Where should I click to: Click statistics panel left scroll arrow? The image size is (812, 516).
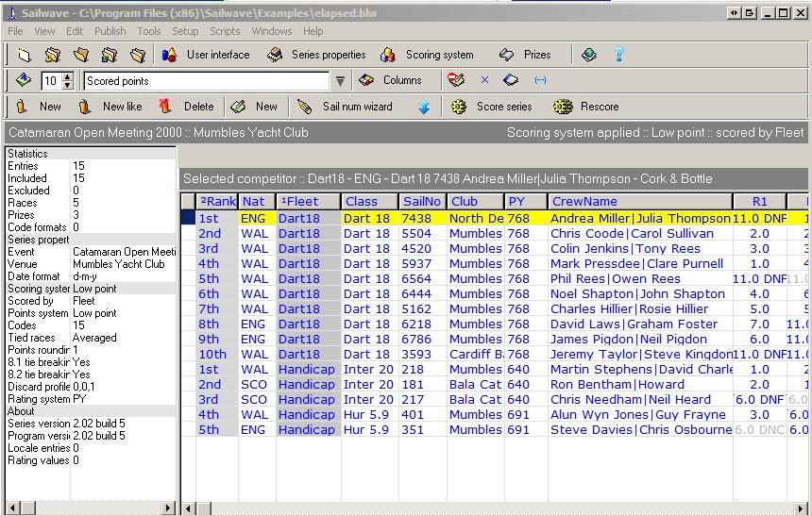[x=12, y=508]
